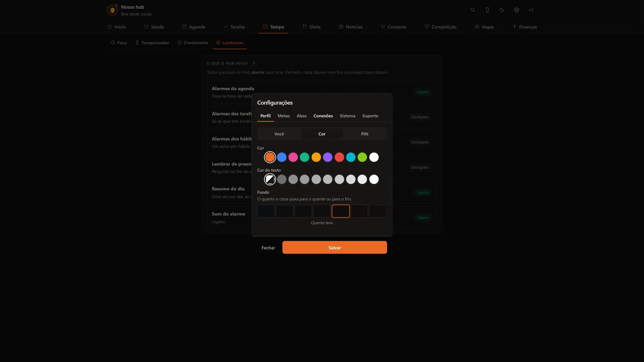Choose the lime green accent color
This screenshot has height=362, width=644.
pos(362,157)
